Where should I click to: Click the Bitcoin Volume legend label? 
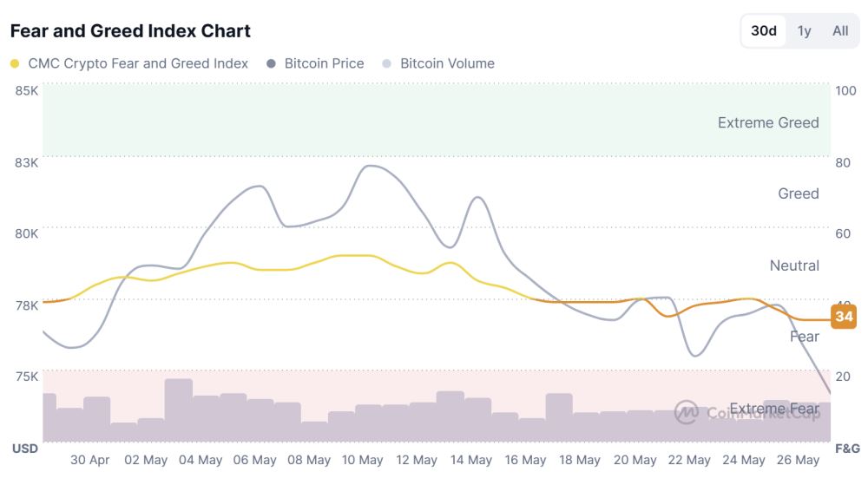(447, 63)
